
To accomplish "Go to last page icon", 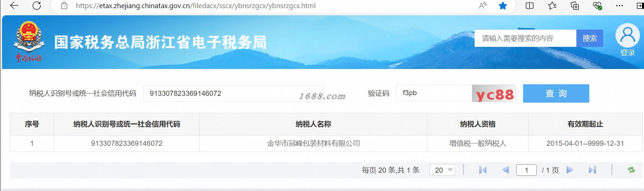I will [592, 170].
